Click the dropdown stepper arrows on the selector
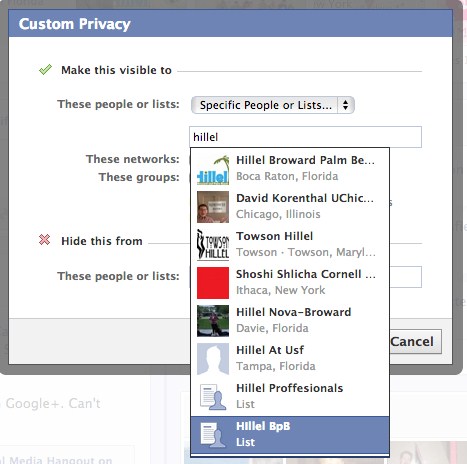The height and width of the screenshot is (464, 467). [346, 105]
